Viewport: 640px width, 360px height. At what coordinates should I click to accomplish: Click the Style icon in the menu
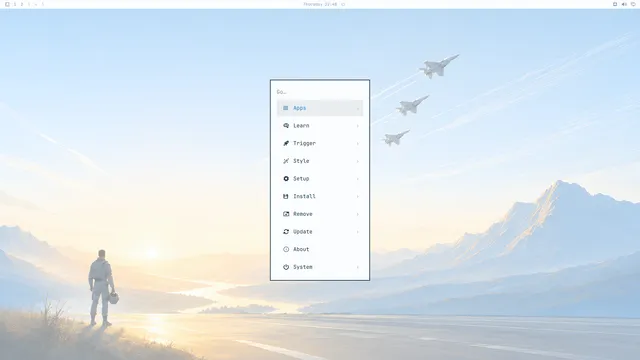286,161
